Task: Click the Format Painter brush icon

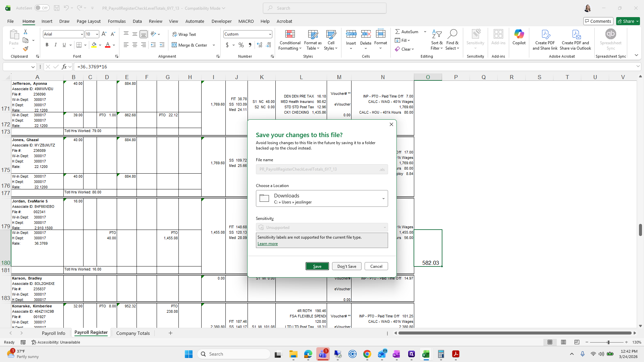Action: (x=25, y=49)
